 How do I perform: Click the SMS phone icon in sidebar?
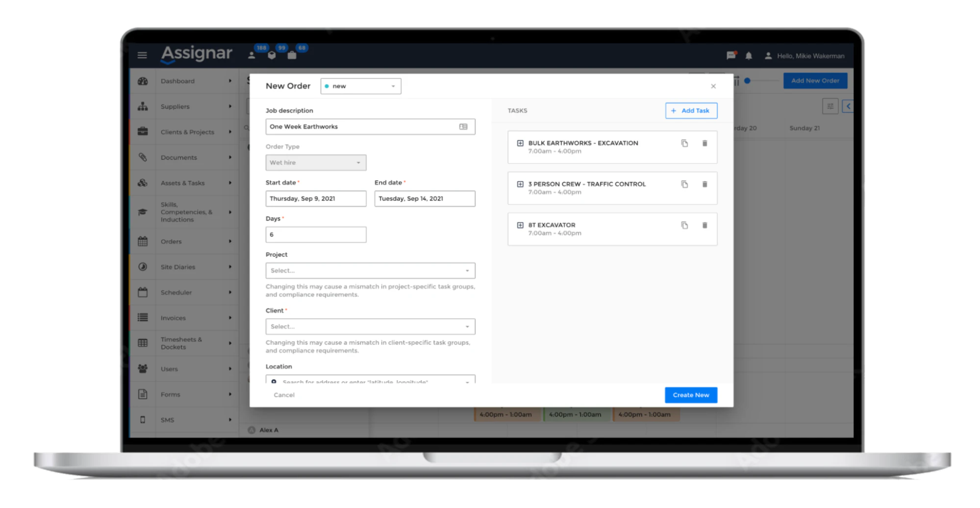142,419
